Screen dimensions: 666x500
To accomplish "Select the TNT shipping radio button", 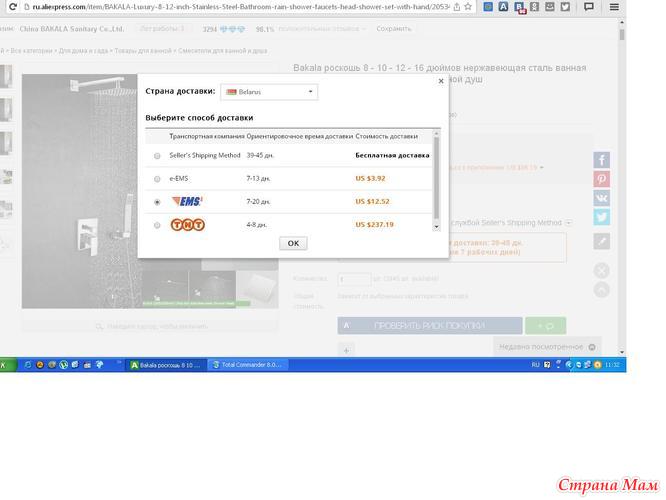I will (x=157, y=225).
